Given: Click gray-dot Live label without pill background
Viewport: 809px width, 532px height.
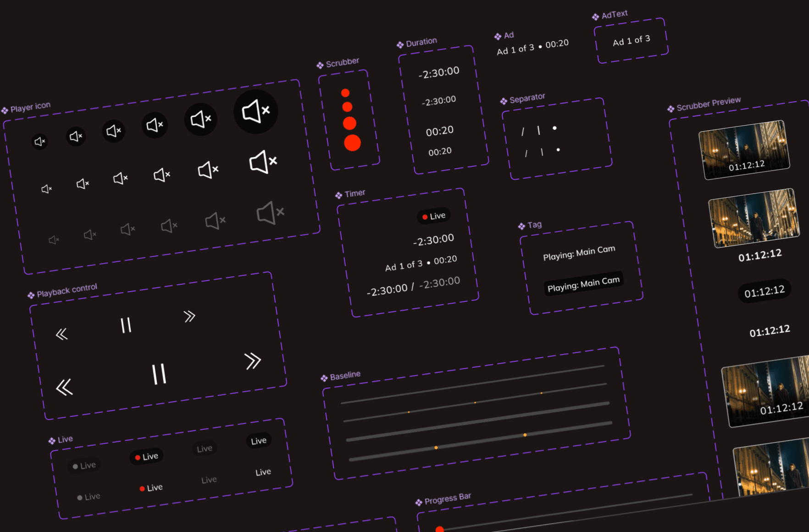Looking at the screenshot, I should click(x=89, y=497).
